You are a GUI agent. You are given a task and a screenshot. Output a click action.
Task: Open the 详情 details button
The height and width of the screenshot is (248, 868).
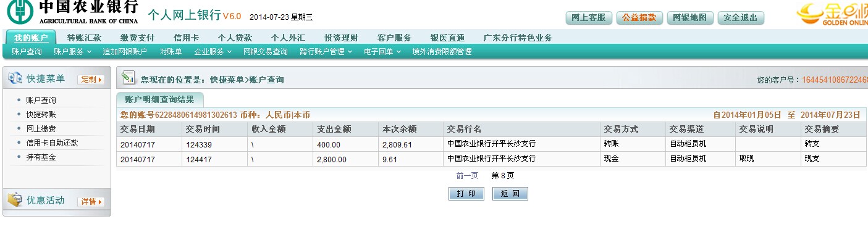click(x=91, y=202)
